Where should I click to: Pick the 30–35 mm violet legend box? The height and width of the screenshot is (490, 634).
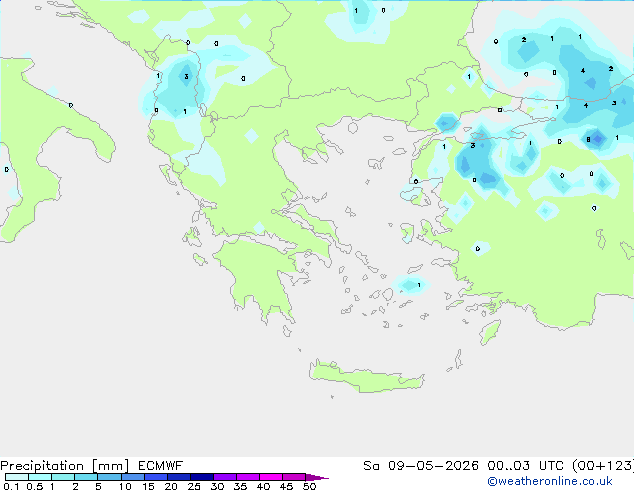tap(225, 477)
